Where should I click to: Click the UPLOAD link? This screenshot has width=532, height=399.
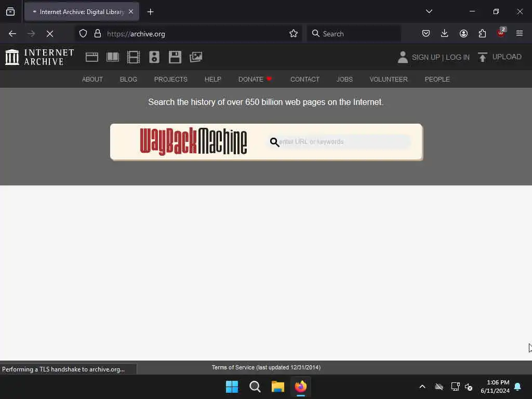pos(507,57)
